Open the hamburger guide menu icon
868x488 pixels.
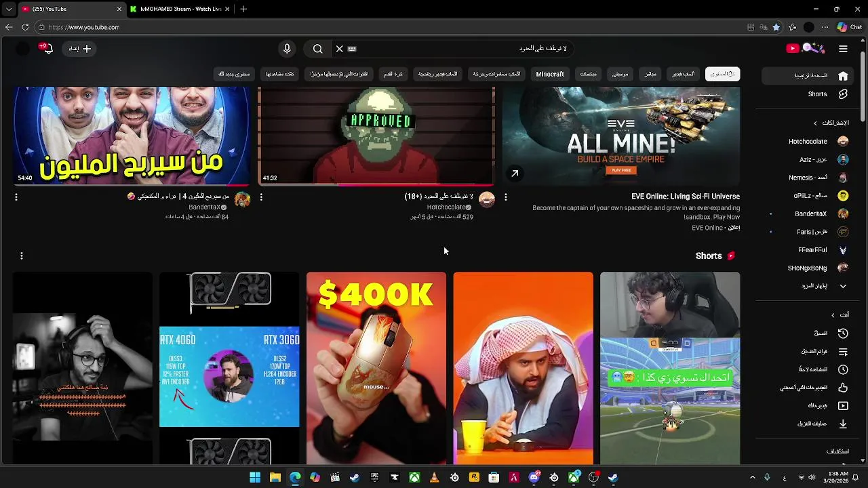[x=843, y=49]
